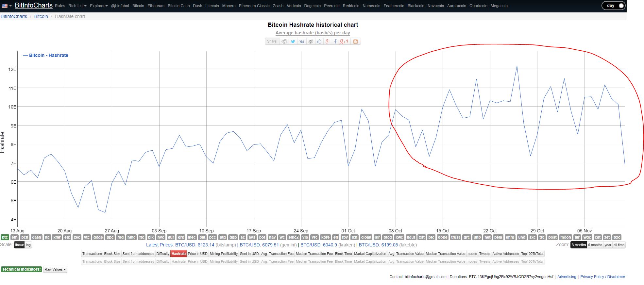The image size is (644, 285).
Task: Go to Megacoin in top navigation
Action: click(499, 6)
